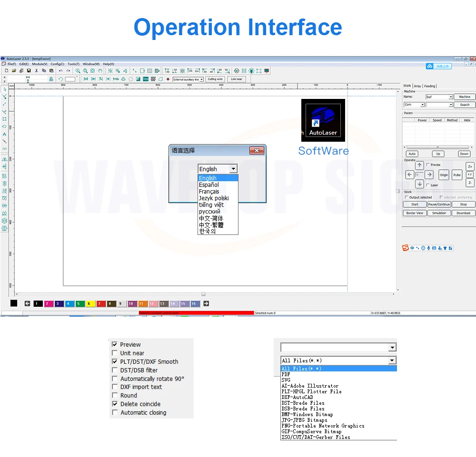Click the mirror vertical triangle icon
Screen dimensions: 476x457
[x=5, y=159]
